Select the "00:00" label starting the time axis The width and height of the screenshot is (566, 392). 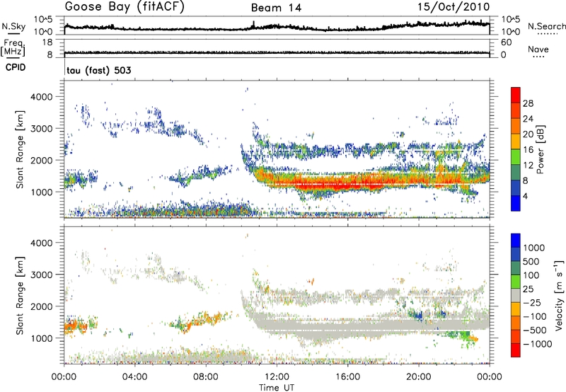click(64, 377)
